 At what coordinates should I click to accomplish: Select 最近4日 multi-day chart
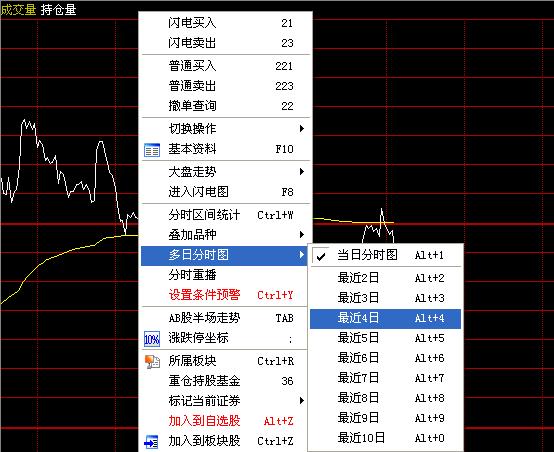(385, 318)
